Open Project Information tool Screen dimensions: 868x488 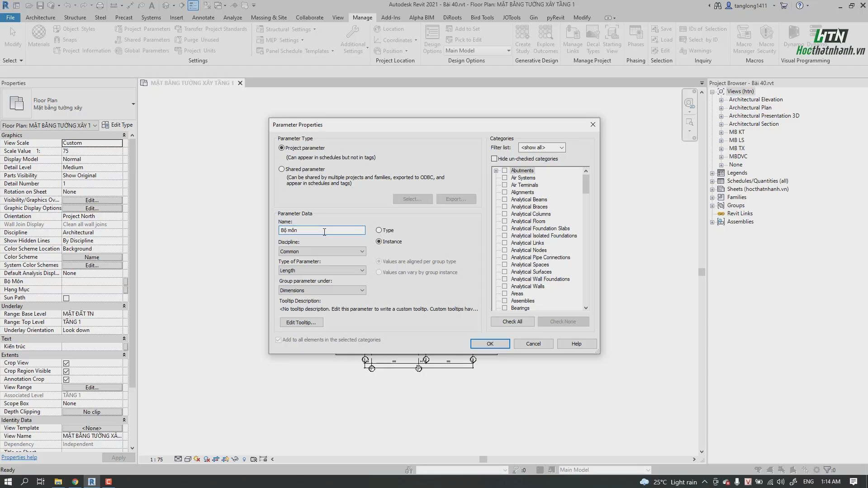coord(82,51)
